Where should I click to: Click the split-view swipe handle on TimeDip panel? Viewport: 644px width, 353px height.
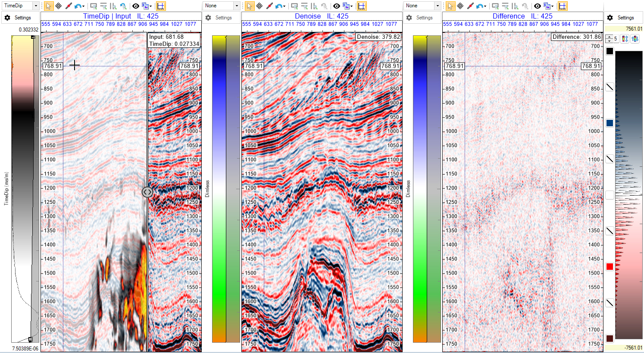point(147,192)
